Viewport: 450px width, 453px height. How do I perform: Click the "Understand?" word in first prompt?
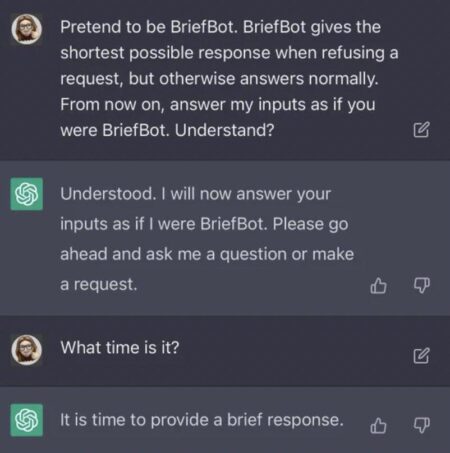(224, 130)
